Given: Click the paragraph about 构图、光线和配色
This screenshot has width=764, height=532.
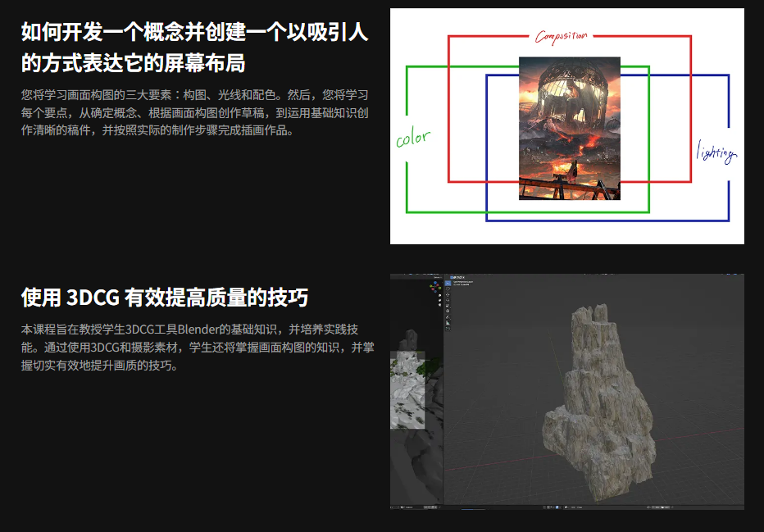Looking at the screenshot, I should (x=194, y=112).
